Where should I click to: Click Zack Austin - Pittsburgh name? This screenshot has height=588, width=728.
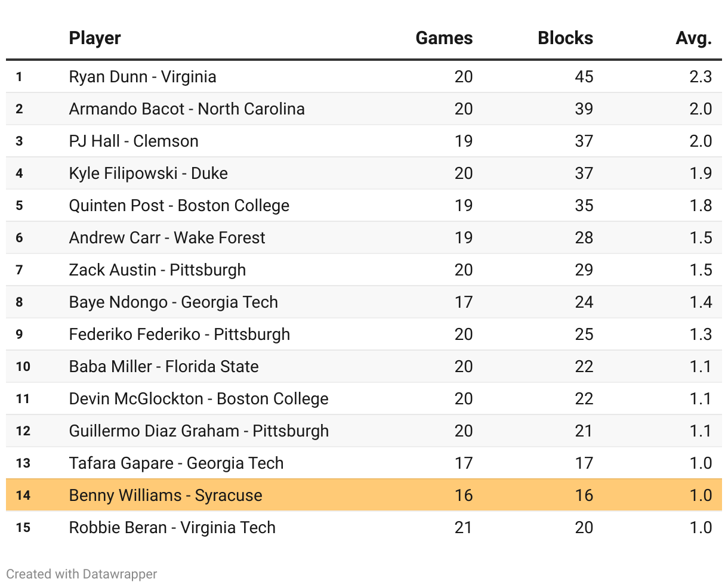[158, 270]
